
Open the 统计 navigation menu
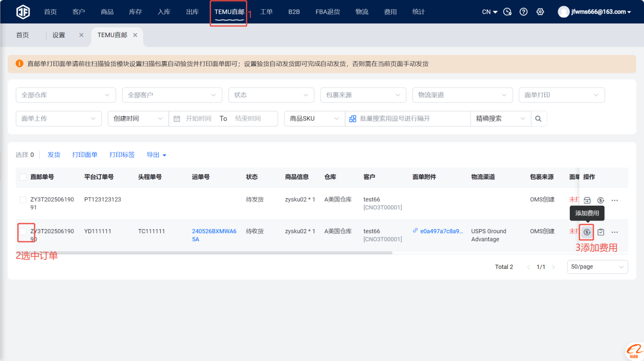click(x=419, y=12)
